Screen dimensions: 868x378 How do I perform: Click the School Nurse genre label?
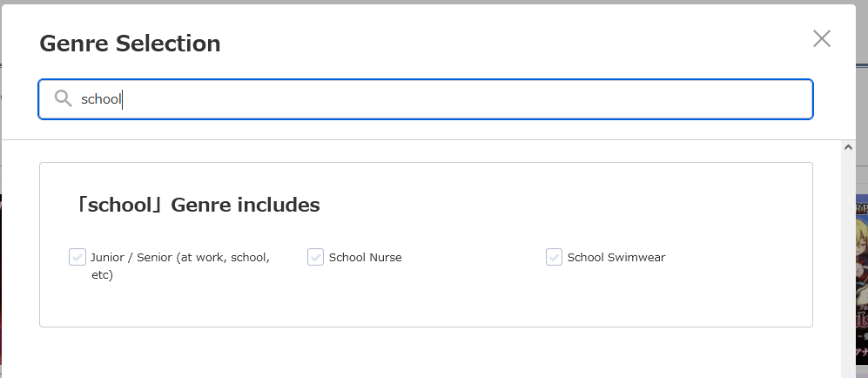365,258
